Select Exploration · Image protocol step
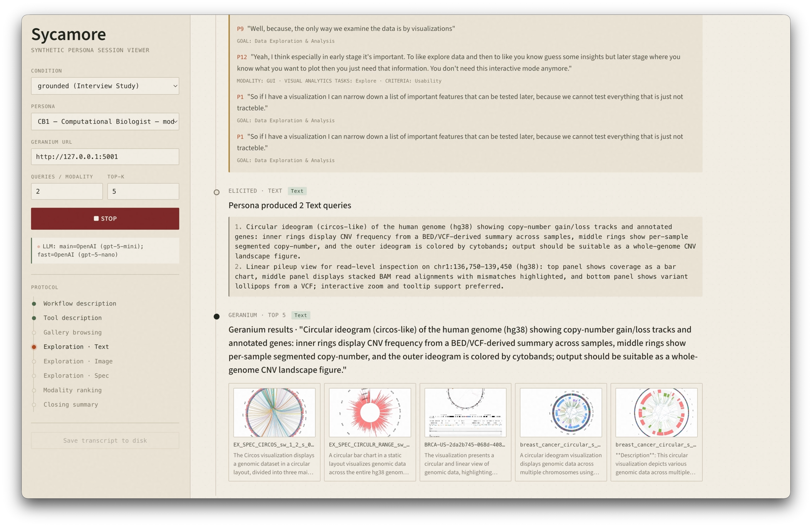This screenshot has height=527, width=812. click(x=78, y=361)
